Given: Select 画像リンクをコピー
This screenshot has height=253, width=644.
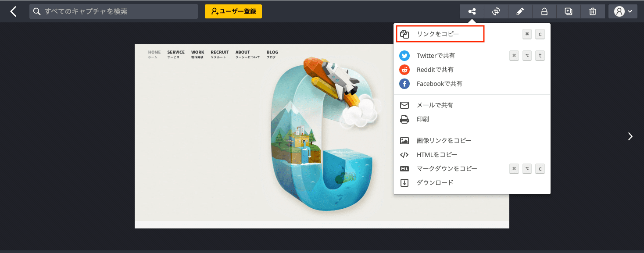Looking at the screenshot, I should click(472, 141).
